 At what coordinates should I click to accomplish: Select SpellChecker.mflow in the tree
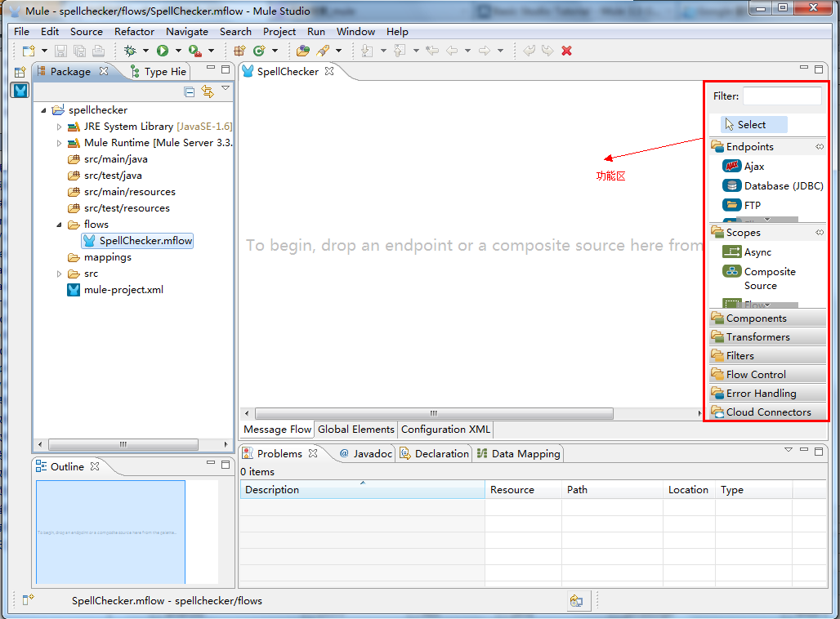(137, 241)
